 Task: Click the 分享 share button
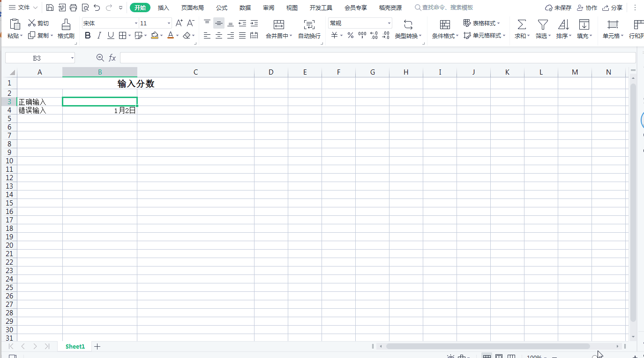pos(613,8)
